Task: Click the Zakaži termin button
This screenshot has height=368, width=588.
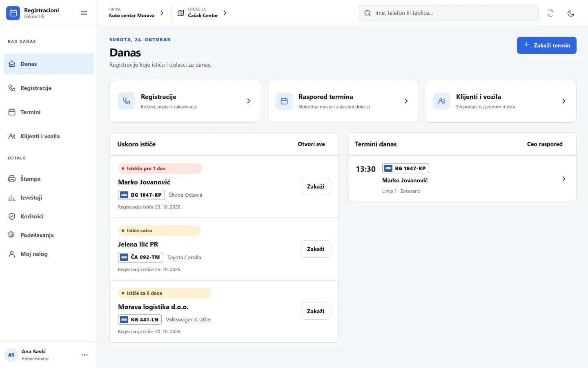Action: pos(547,45)
